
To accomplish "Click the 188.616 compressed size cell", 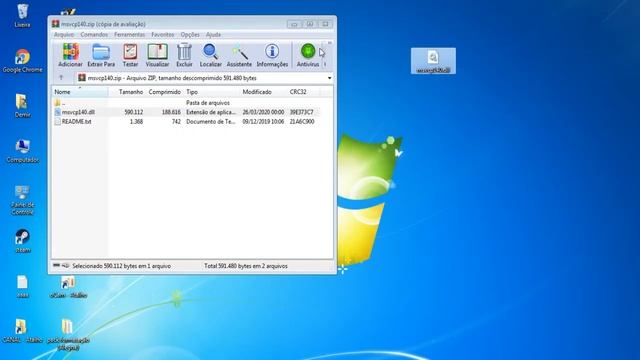I will click(171, 112).
